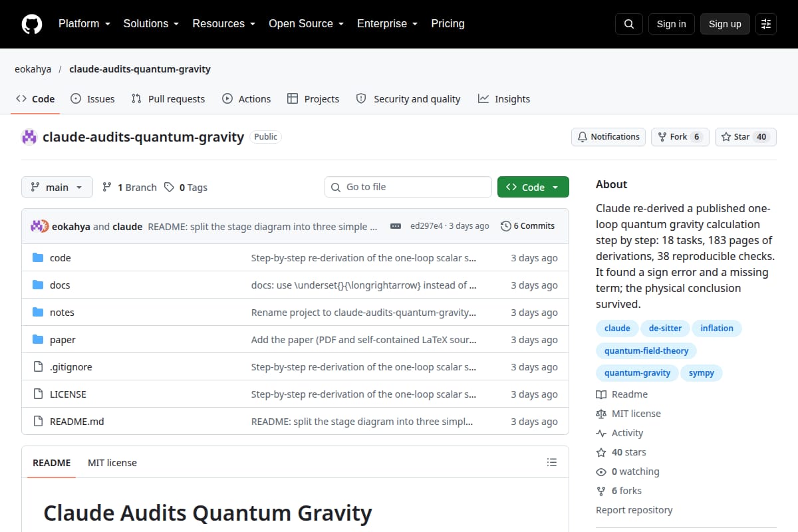
Task: Click the search magnifier button
Action: point(629,24)
